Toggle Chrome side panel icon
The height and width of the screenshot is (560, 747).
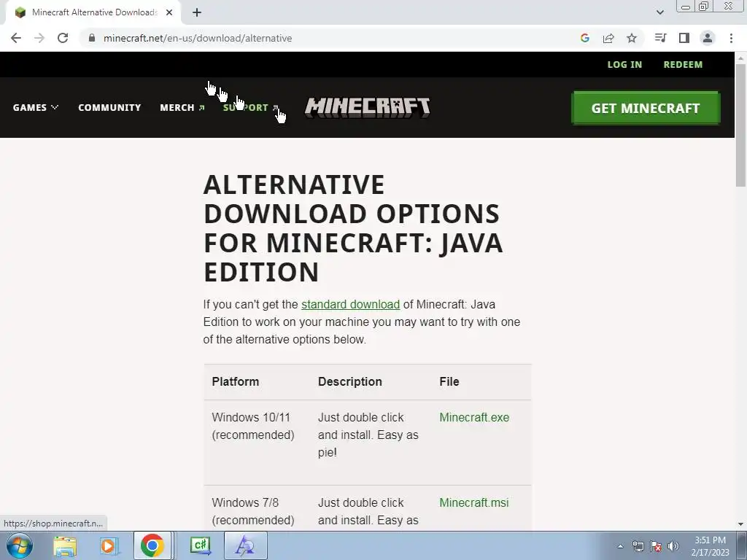coord(684,38)
